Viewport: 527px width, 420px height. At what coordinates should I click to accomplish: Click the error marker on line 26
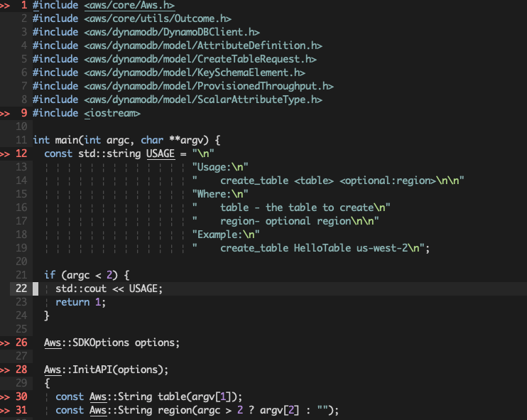(5, 343)
